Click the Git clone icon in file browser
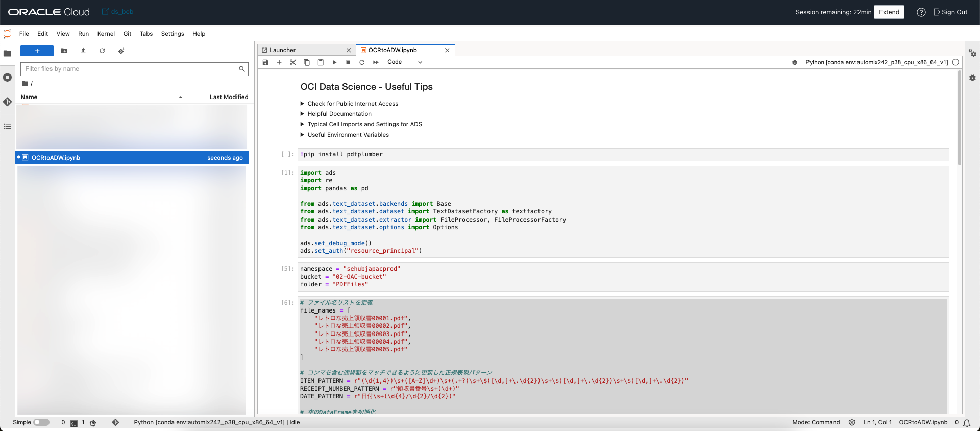The height and width of the screenshot is (431, 980). tap(121, 51)
